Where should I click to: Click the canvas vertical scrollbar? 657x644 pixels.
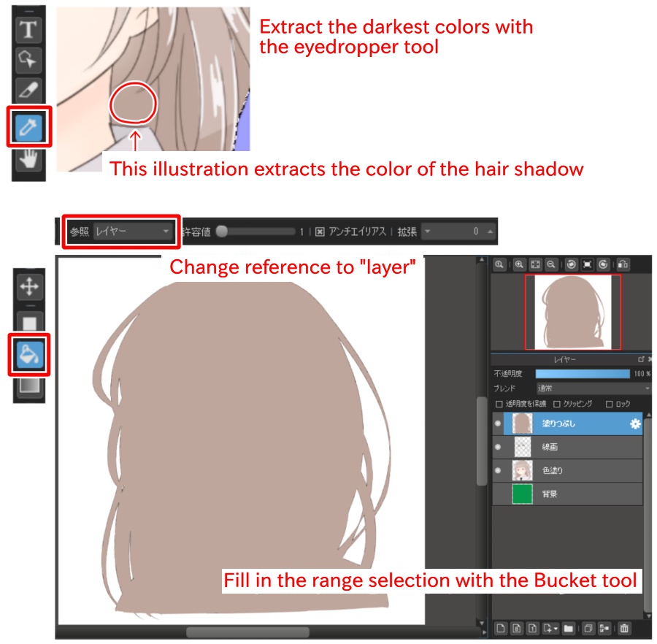482,441
